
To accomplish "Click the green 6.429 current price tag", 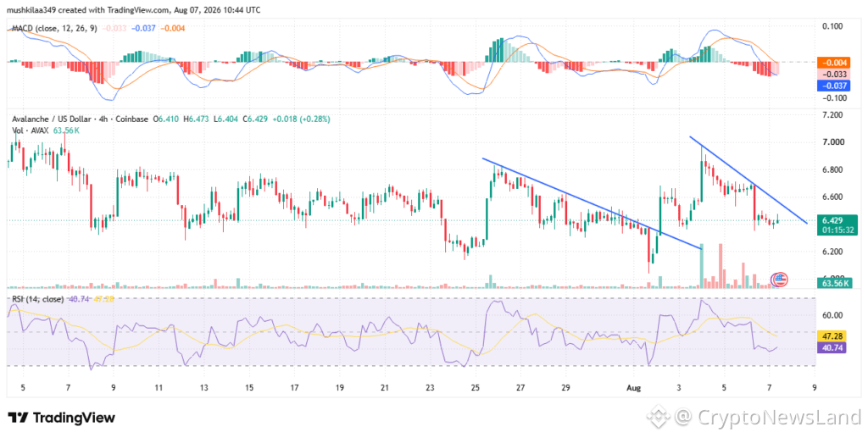I will [x=837, y=225].
